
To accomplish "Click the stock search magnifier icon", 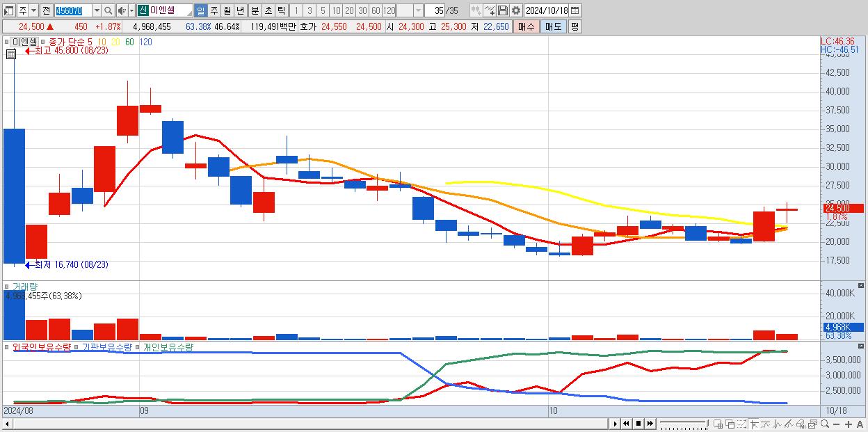I will tap(108, 10).
